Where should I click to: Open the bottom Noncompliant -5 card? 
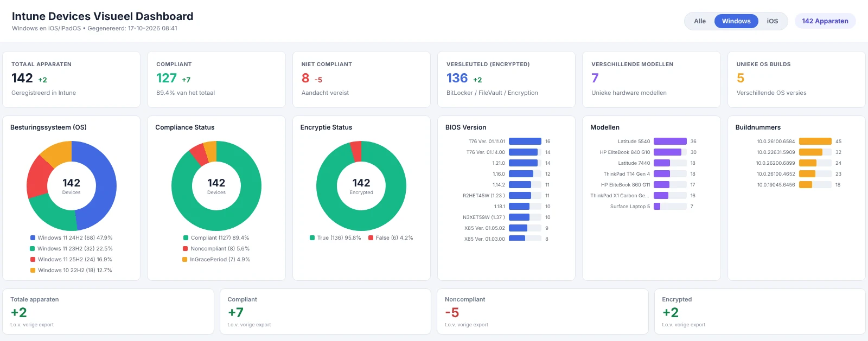click(x=542, y=312)
